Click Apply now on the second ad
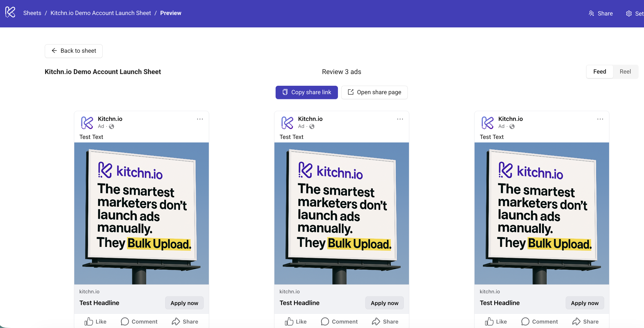 385,303
